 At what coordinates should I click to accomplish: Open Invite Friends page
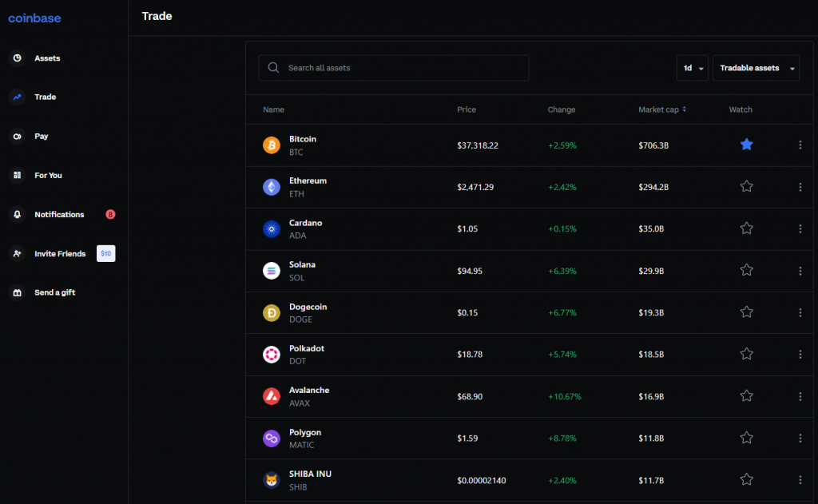[60, 253]
